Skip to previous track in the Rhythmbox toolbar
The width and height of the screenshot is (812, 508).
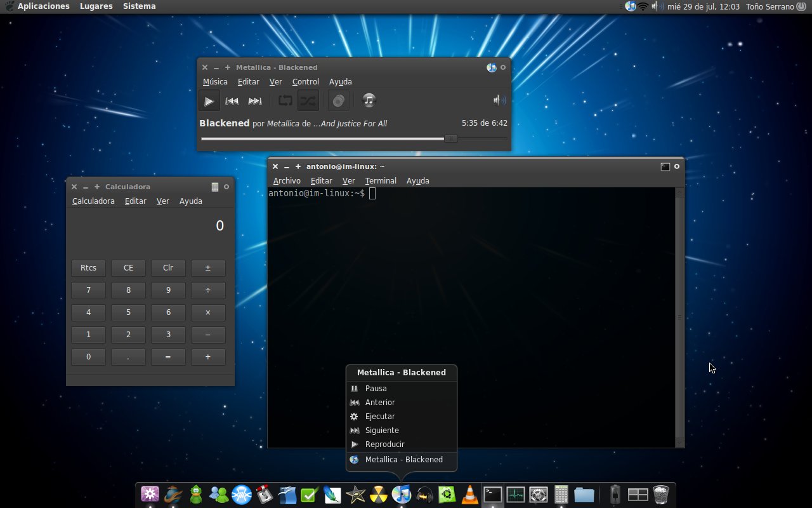[x=232, y=100]
